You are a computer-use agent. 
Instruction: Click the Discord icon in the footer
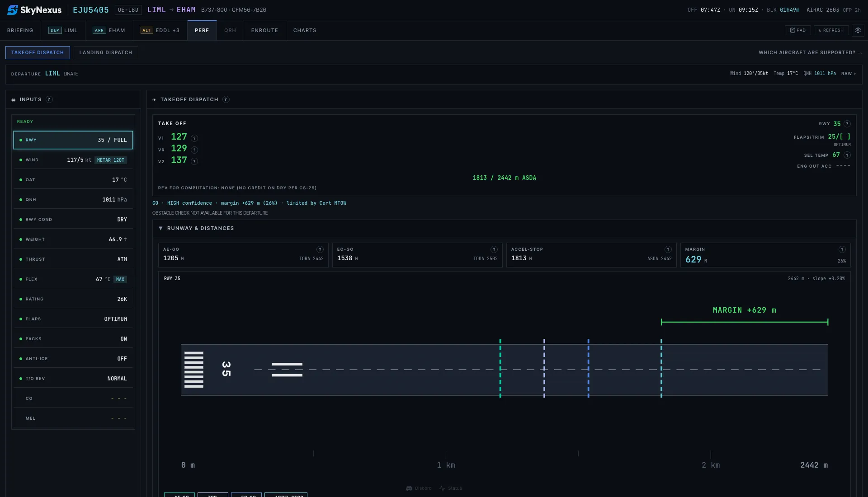[x=409, y=488]
